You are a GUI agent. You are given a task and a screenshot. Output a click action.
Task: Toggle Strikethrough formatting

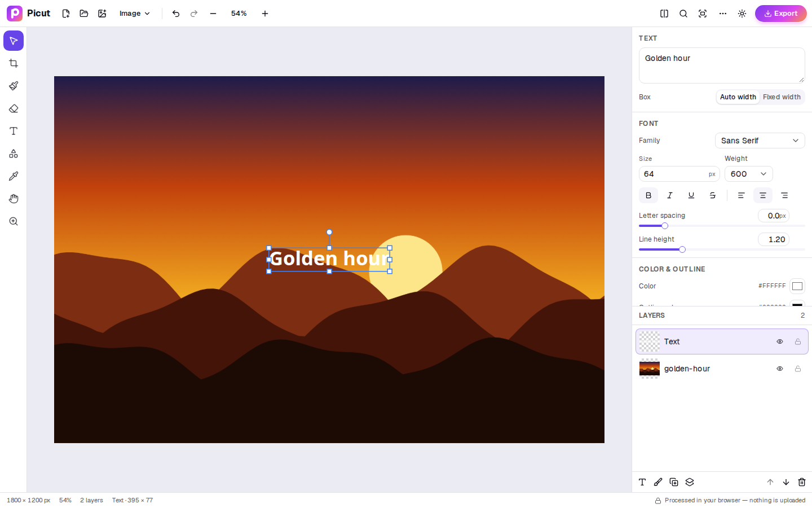pos(713,195)
